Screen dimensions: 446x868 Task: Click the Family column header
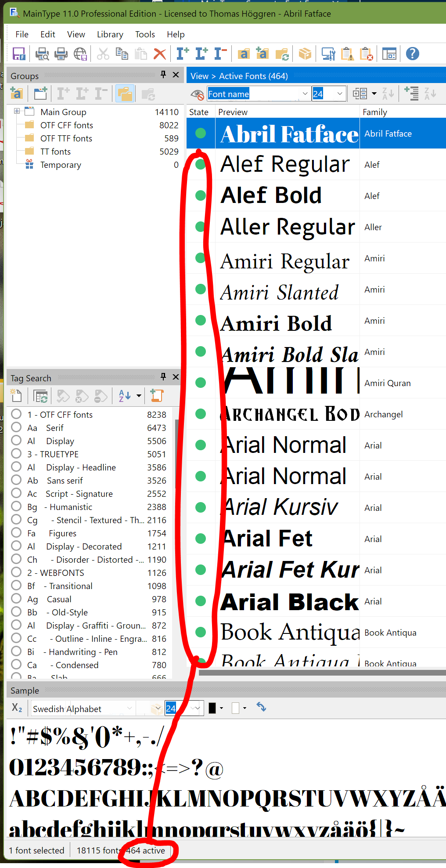point(375,112)
